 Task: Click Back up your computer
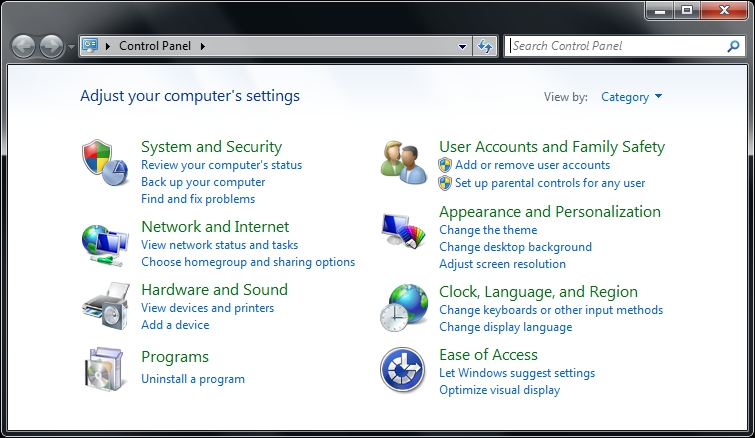tap(203, 182)
